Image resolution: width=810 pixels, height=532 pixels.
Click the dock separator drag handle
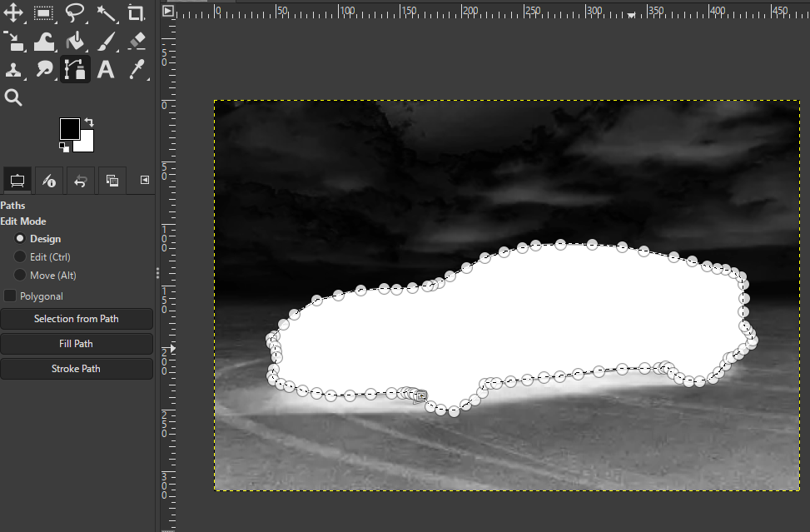click(x=157, y=273)
